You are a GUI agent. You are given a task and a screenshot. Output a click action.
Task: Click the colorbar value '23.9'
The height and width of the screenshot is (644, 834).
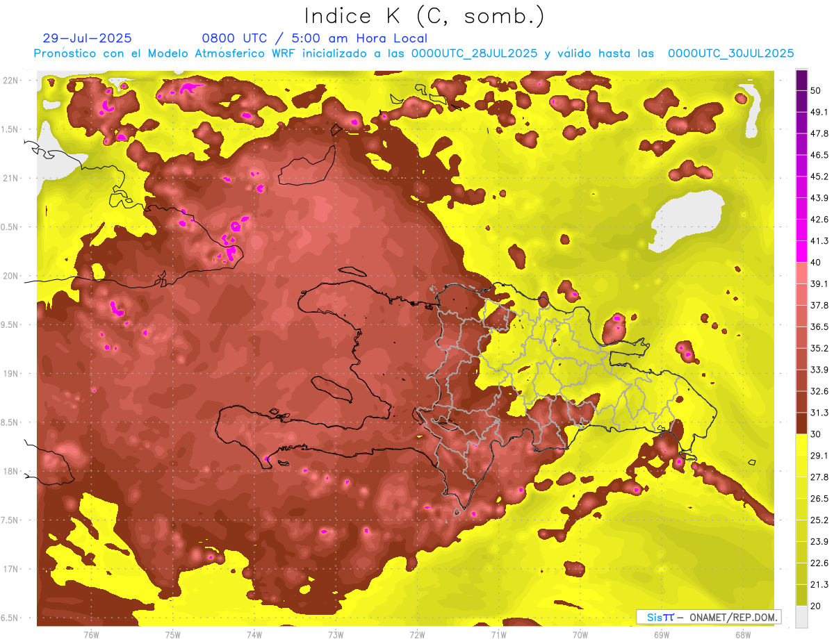point(819,542)
